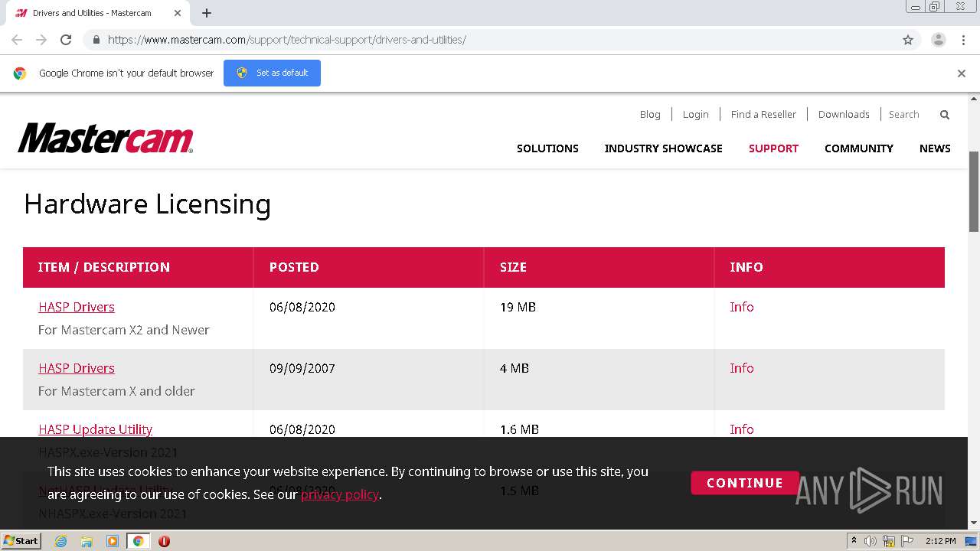
Task: Open the Downloads link
Action: tap(844, 114)
